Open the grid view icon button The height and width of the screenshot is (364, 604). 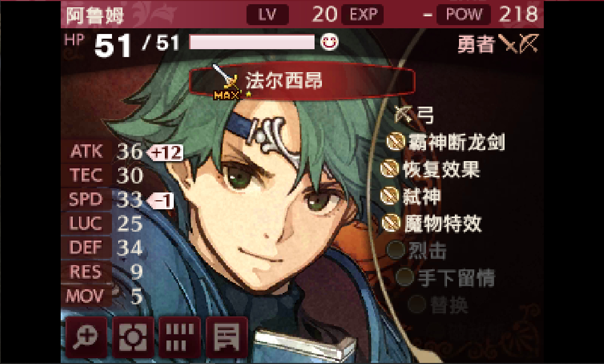[x=180, y=337]
